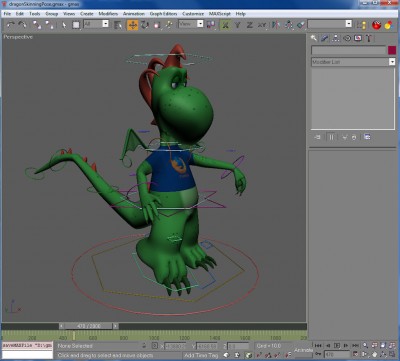Image resolution: width=400 pixels, height=361 pixels.
Task: Click the Array tool icon
Action: tap(289, 25)
